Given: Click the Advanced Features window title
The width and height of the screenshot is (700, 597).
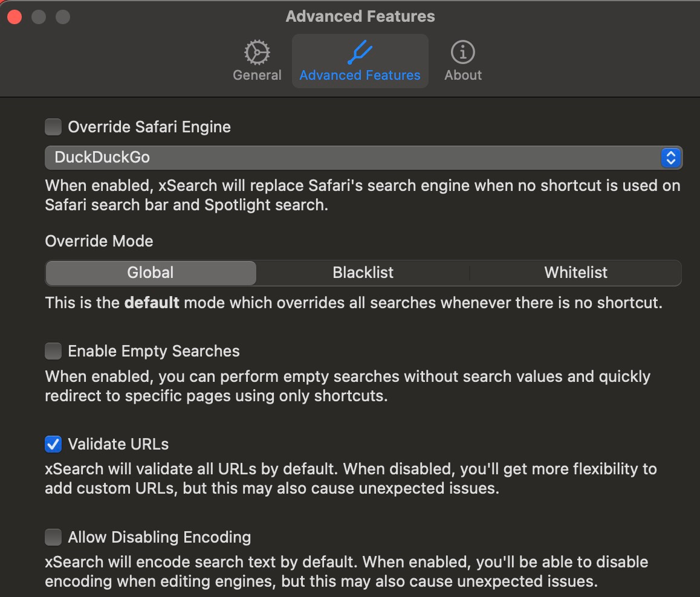Looking at the screenshot, I should point(360,16).
